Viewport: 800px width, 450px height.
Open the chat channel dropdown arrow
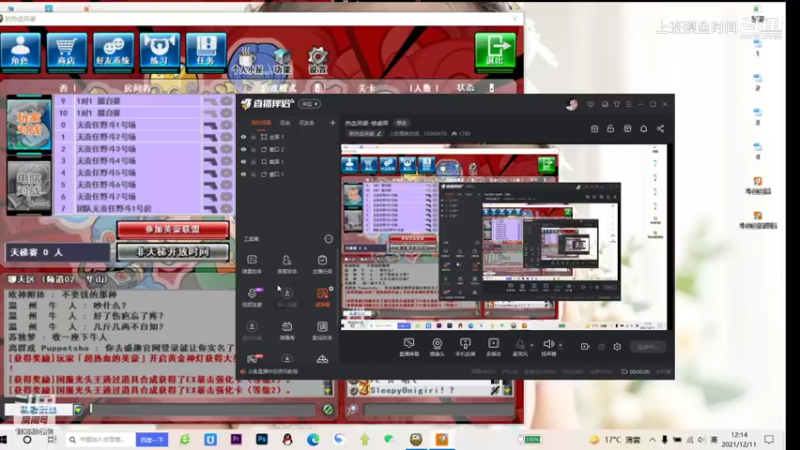click(x=78, y=410)
